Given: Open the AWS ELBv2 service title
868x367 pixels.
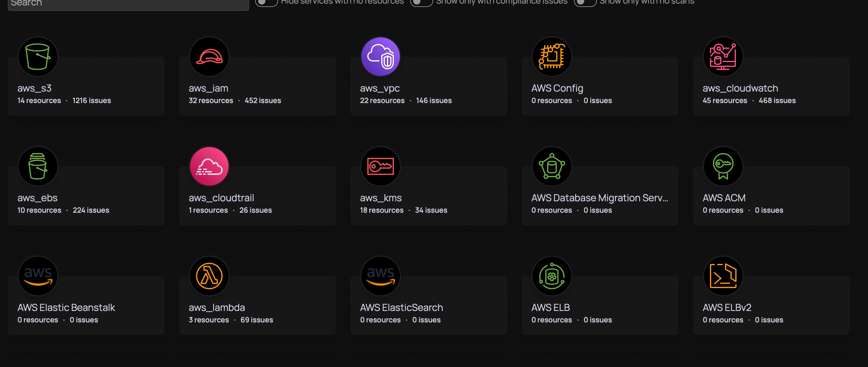Looking at the screenshot, I should [727, 308].
